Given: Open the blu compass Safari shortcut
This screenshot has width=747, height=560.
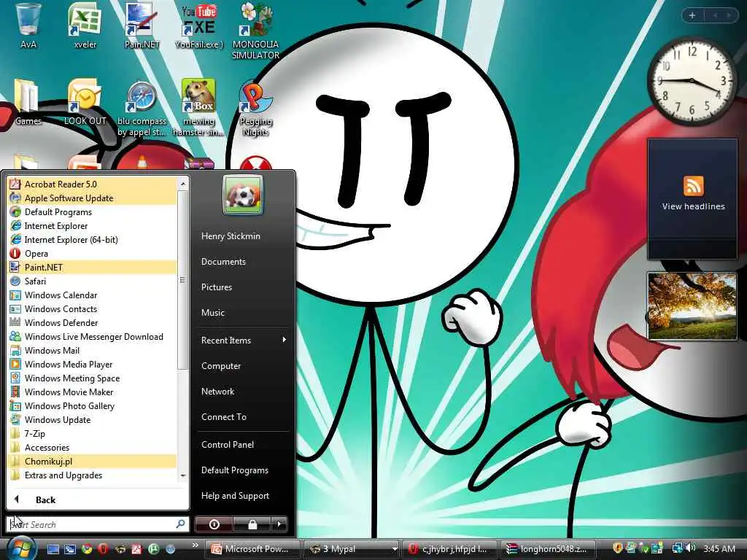Looking at the screenshot, I should point(142,108).
